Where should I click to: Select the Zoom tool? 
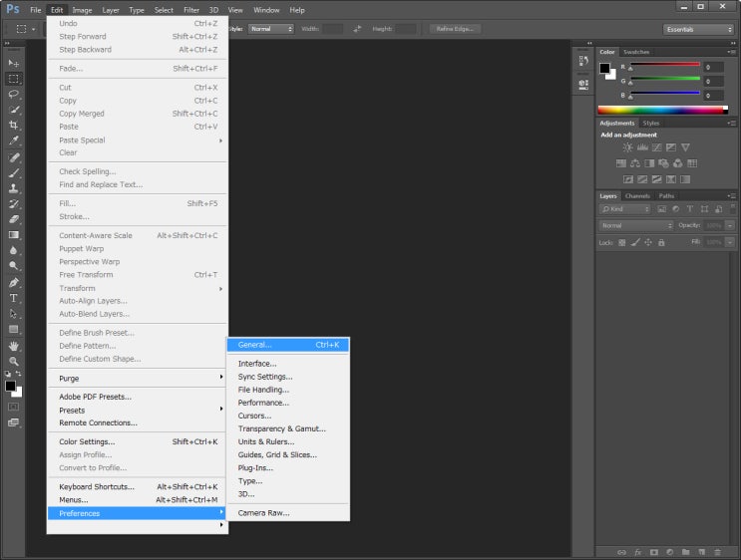tap(14, 362)
